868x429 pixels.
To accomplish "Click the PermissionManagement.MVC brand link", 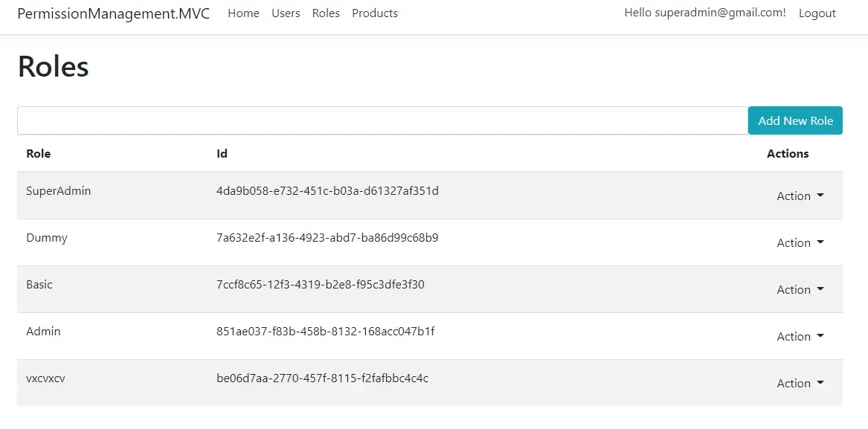I will (113, 13).
